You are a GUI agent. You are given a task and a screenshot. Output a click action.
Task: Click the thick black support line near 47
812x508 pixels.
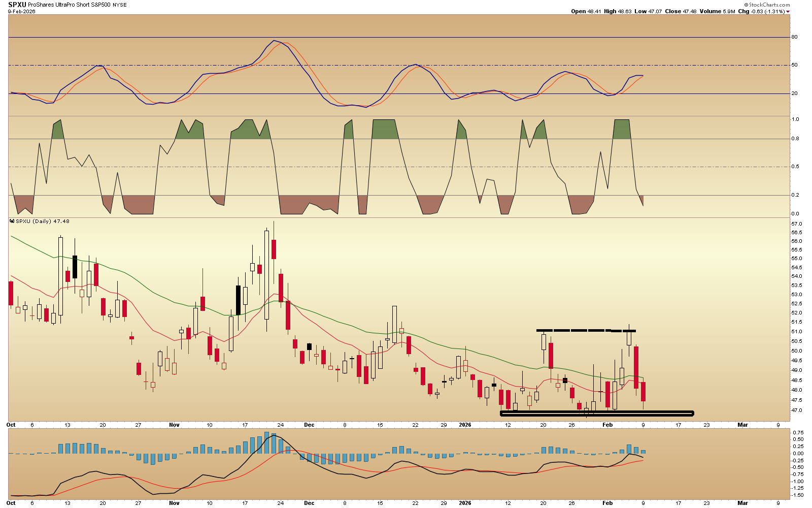596,414
